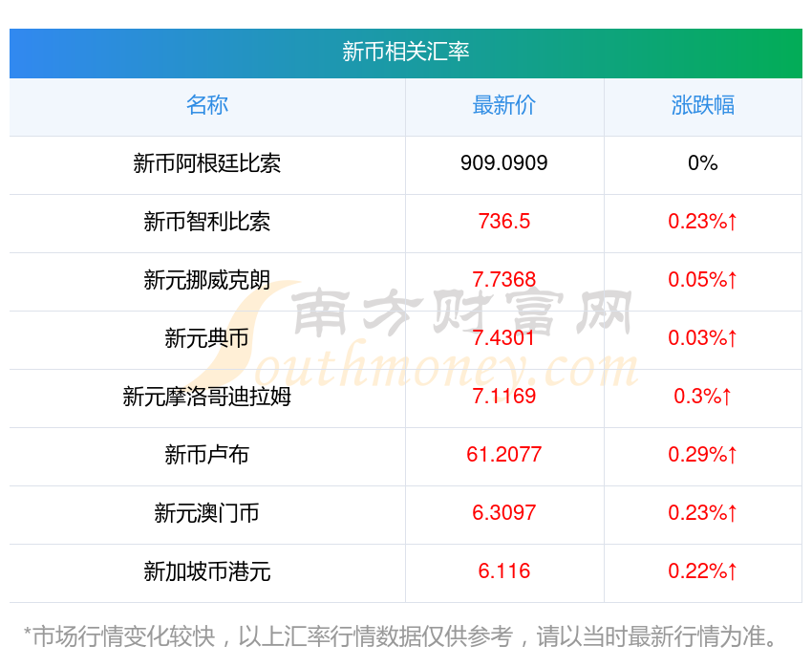Click the change value in 新元澳门币 row
The width and height of the screenshot is (812, 667).
coord(703,513)
